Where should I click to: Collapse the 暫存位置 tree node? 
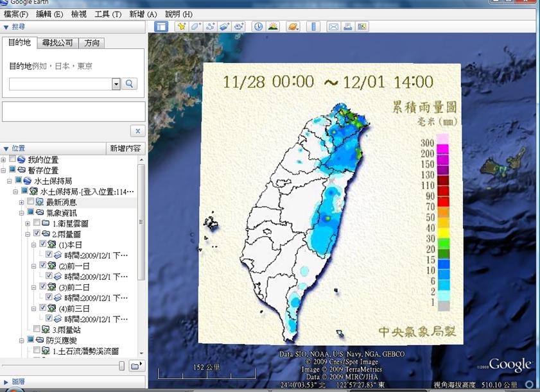[3, 171]
